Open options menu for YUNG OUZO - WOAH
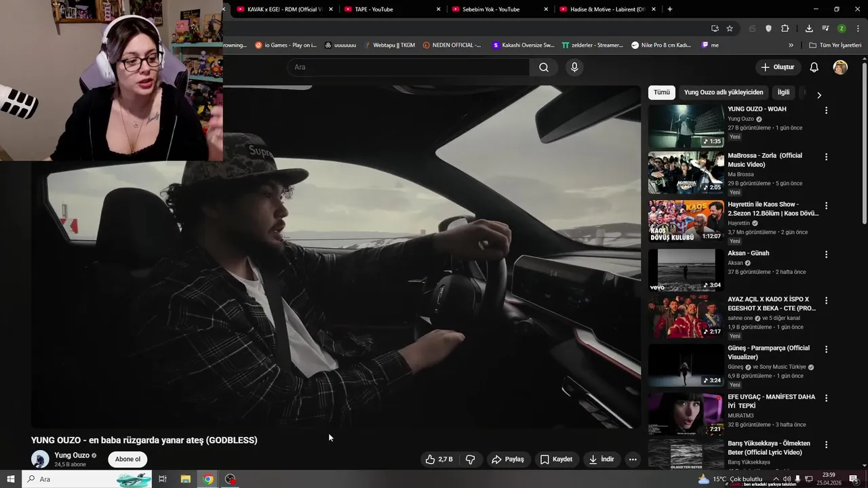Image resolution: width=868 pixels, height=488 pixels. 826,110
